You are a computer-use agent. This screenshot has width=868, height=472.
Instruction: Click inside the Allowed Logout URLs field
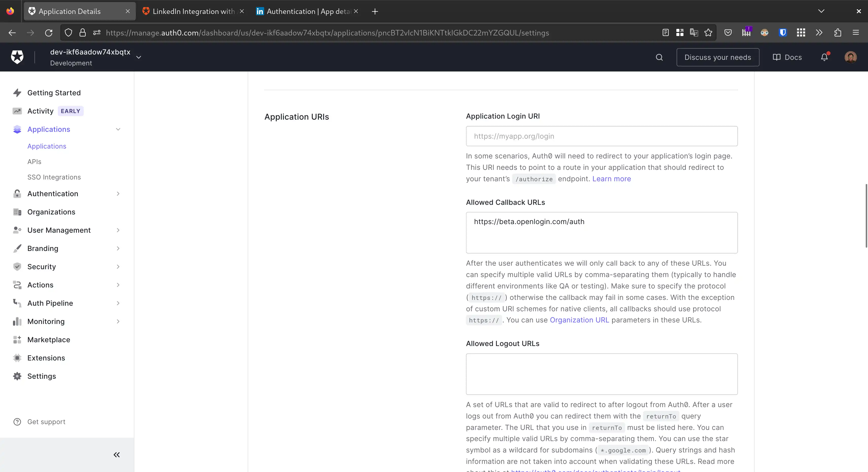602,374
